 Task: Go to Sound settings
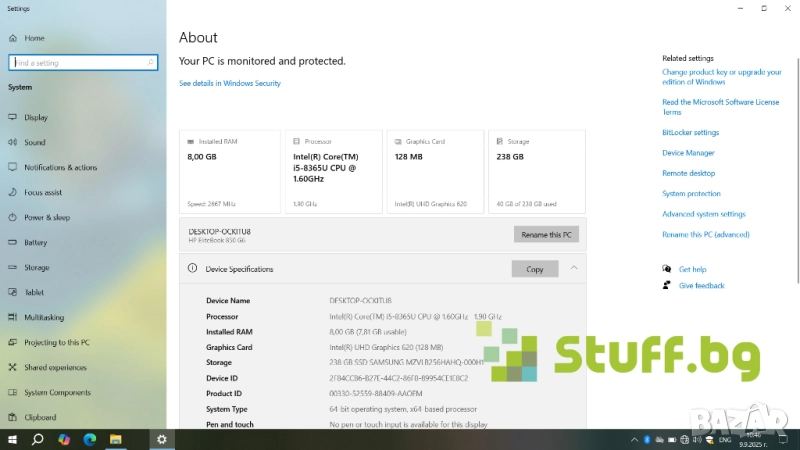pos(34,142)
